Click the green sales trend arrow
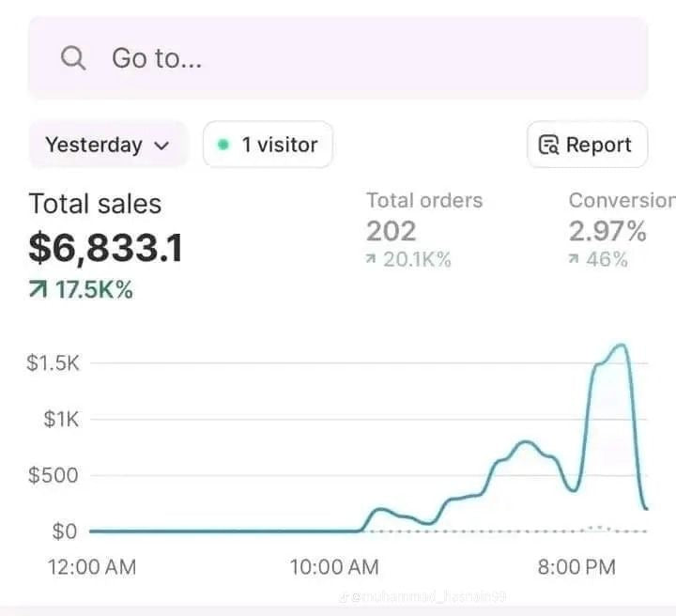Image resolution: width=676 pixels, height=616 pixels. [38, 290]
